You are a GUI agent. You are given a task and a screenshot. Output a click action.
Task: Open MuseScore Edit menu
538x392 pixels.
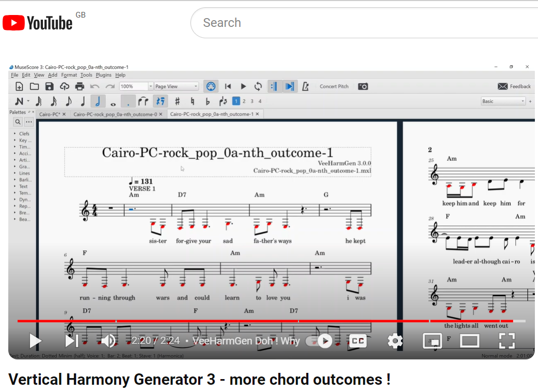[x=26, y=75]
